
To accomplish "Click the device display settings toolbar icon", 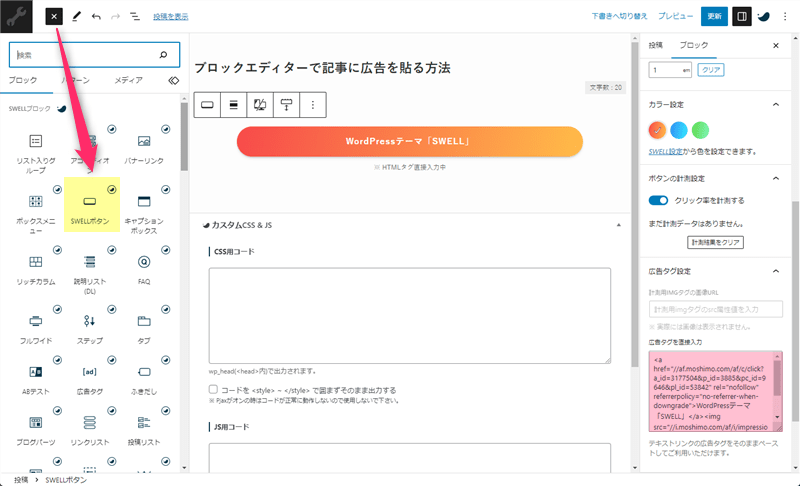I will [x=260, y=105].
